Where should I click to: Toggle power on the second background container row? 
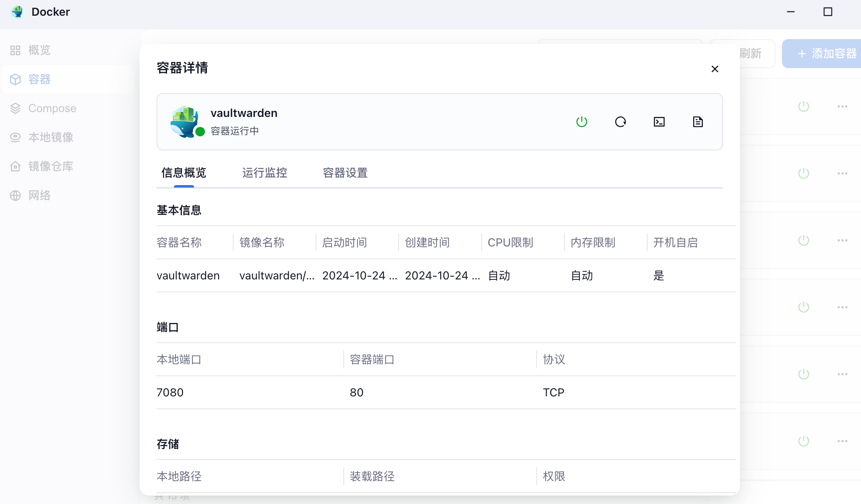pos(804,173)
